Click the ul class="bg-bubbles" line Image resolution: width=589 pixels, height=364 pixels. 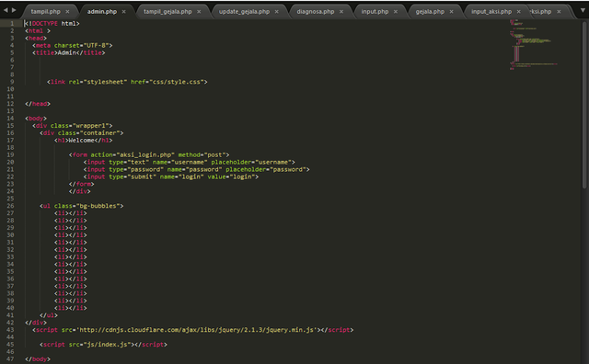tap(82, 206)
